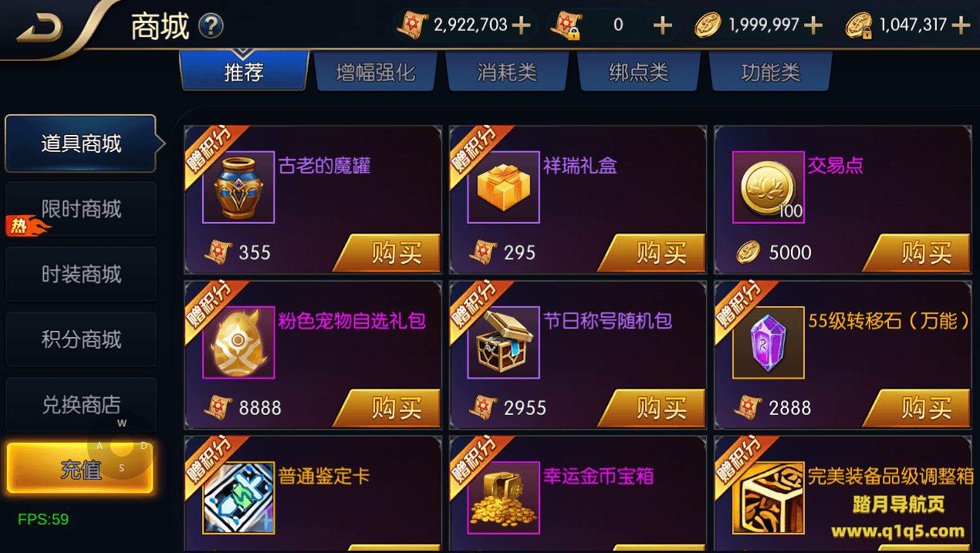Viewport: 980px width, 553px height.
Task: Open 积分商城 in the sidebar
Action: click(x=81, y=339)
